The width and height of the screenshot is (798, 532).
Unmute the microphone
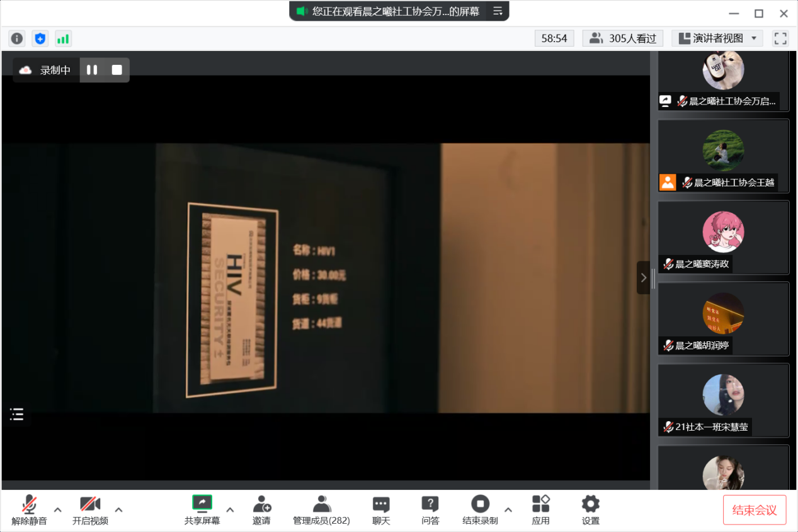point(29,509)
